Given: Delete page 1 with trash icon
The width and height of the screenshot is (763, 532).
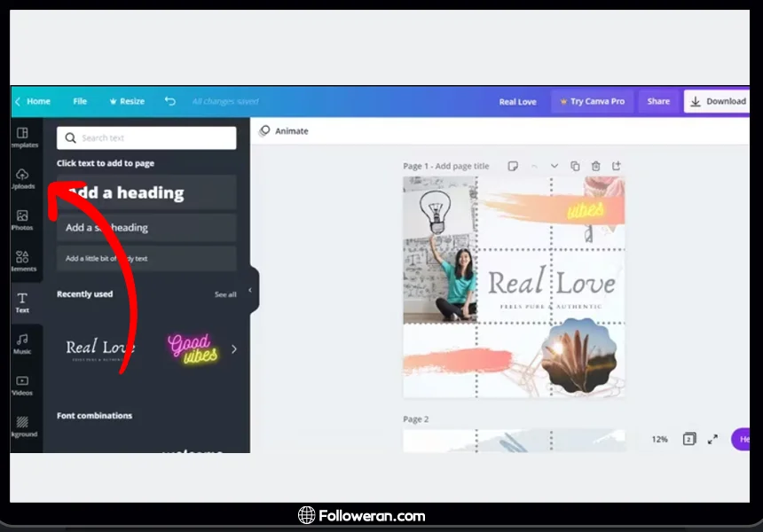Looking at the screenshot, I should click(595, 166).
